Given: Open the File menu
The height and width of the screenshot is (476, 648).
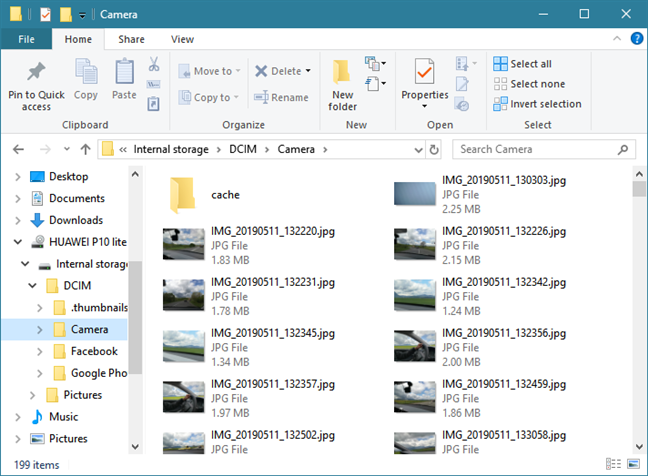Looking at the screenshot, I should click(x=26, y=39).
